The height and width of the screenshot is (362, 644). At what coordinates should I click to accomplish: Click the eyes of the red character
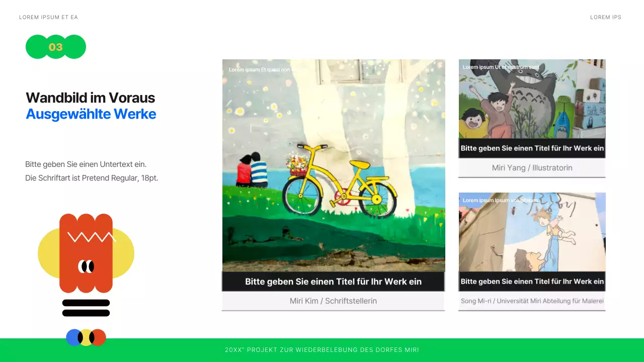coord(86,266)
